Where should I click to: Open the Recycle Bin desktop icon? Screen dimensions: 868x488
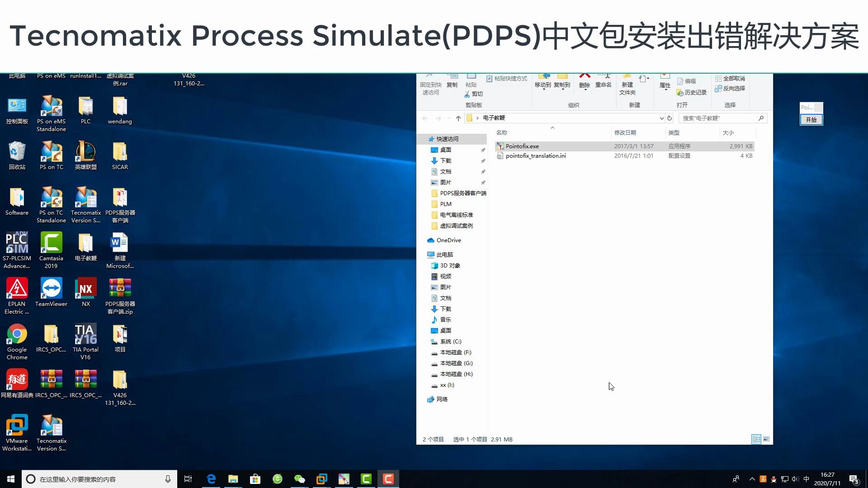[17, 156]
